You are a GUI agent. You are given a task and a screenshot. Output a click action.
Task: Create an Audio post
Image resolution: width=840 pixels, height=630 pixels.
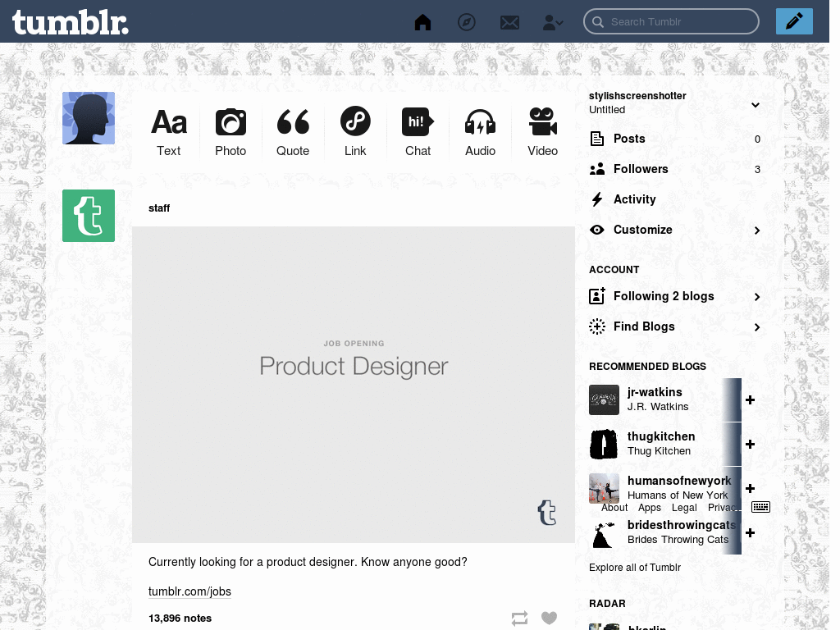(480, 130)
